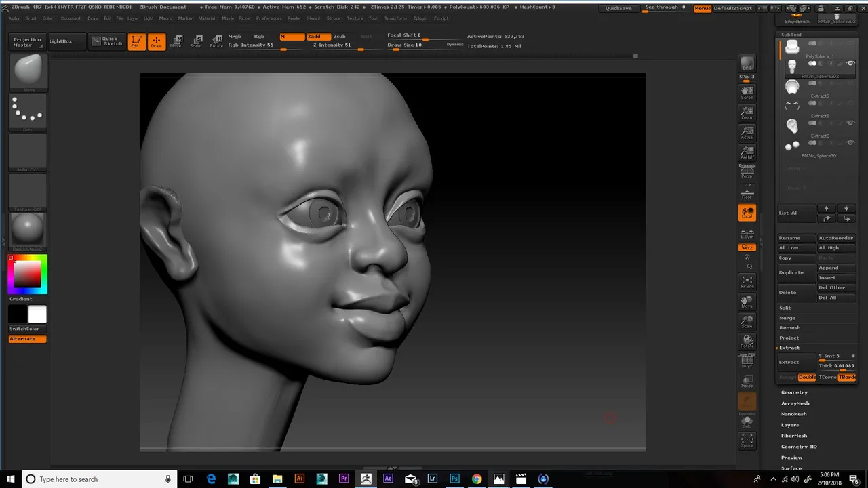868x488 pixels.
Task: Click Rotate icon in right shelf
Action: 747,341
